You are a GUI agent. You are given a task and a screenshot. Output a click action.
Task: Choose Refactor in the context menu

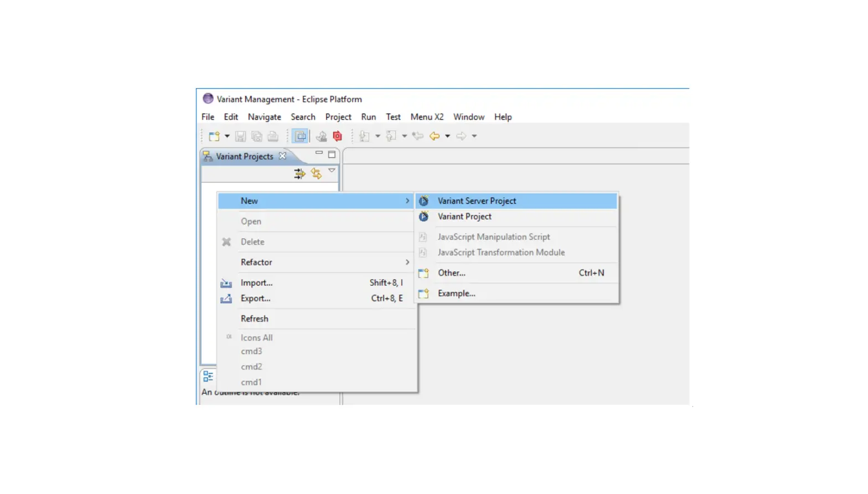click(x=316, y=263)
